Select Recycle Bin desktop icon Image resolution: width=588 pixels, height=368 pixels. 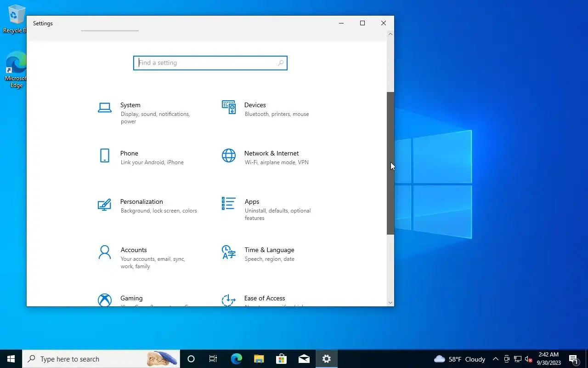click(x=15, y=19)
